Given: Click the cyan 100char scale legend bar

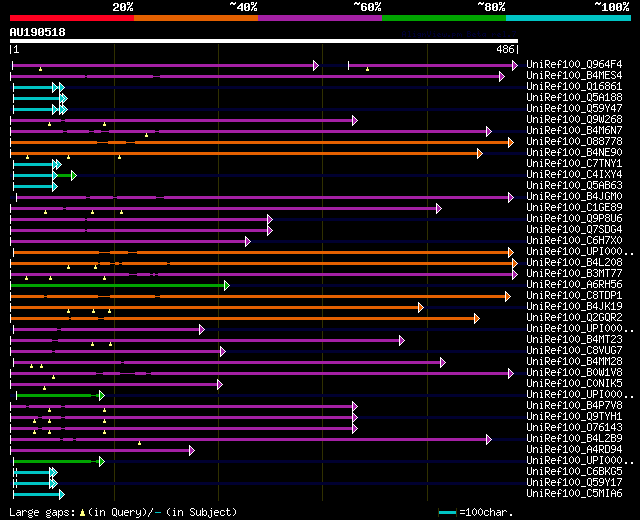Looking at the screenshot, I should 447,512.
